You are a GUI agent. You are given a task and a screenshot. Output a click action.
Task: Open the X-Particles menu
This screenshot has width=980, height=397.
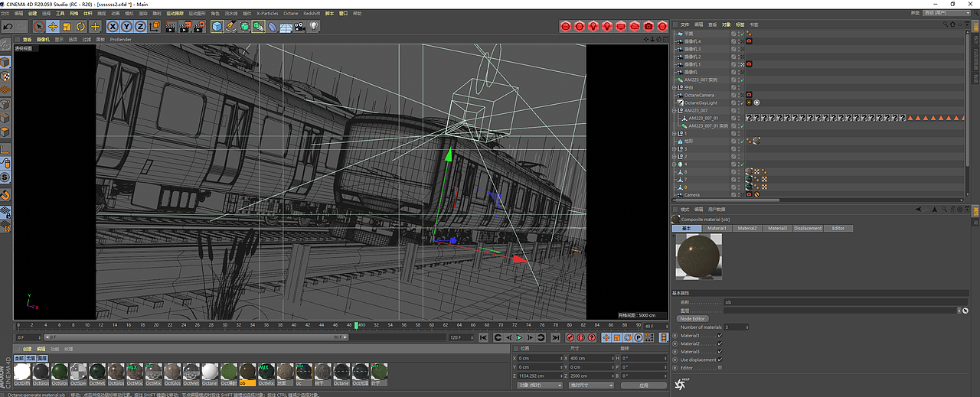(x=268, y=14)
